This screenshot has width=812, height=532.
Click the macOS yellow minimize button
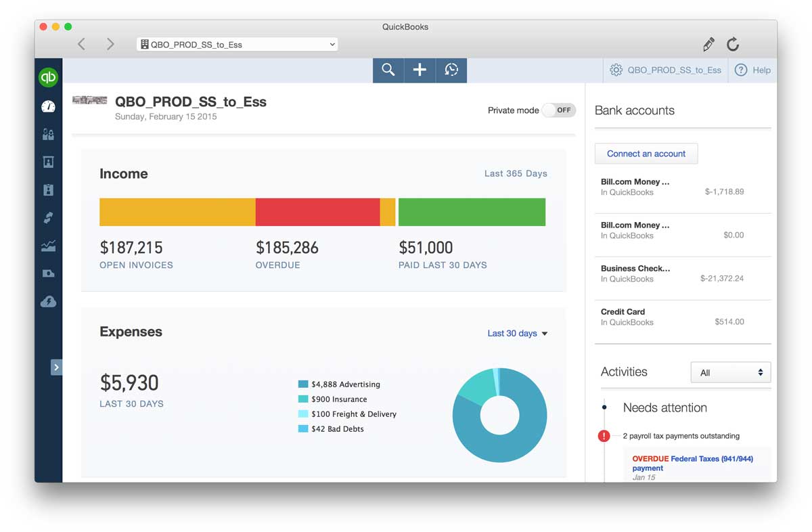pyautogui.click(x=55, y=27)
